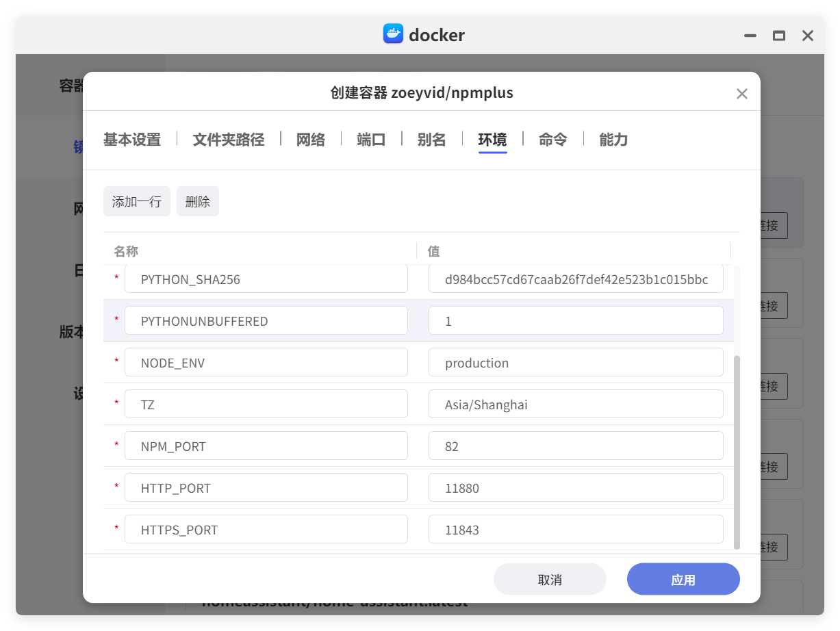Click the 删除 button

(197, 201)
